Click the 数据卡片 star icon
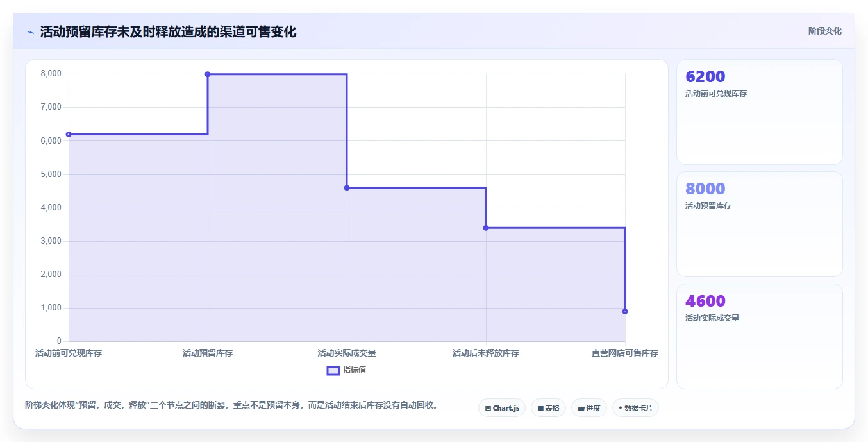Image resolution: width=868 pixels, height=442 pixels. point(620,408)
